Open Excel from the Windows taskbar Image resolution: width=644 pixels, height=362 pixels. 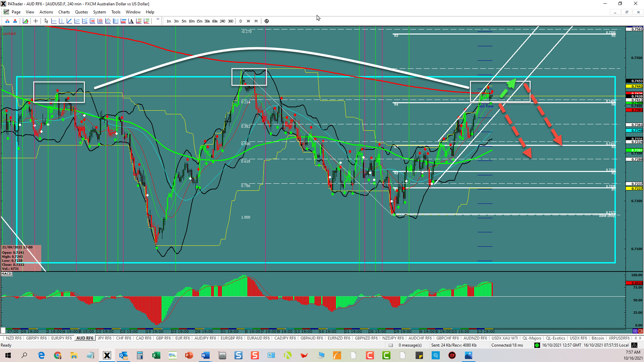tap(156, 355)
